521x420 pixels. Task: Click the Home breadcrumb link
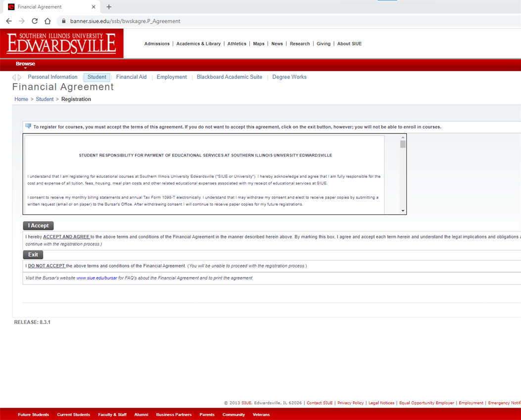point(21,99)
